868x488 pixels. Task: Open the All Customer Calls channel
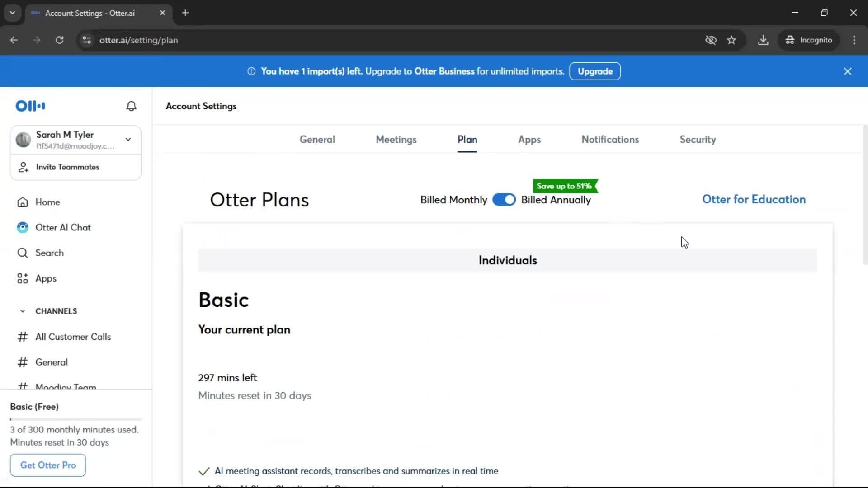click(x=73, y=337)
